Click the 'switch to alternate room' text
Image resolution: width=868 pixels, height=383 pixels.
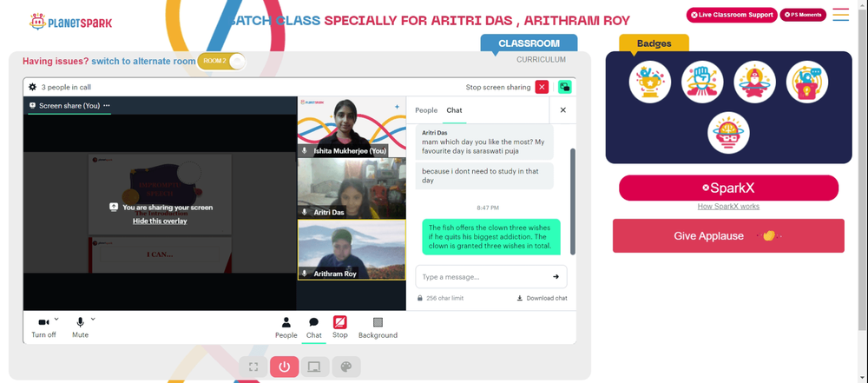143,61
